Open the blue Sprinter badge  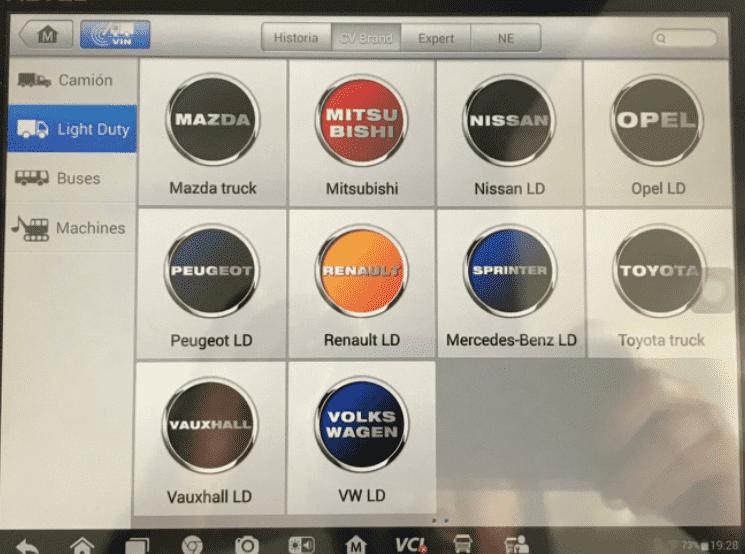pos(510,271)
